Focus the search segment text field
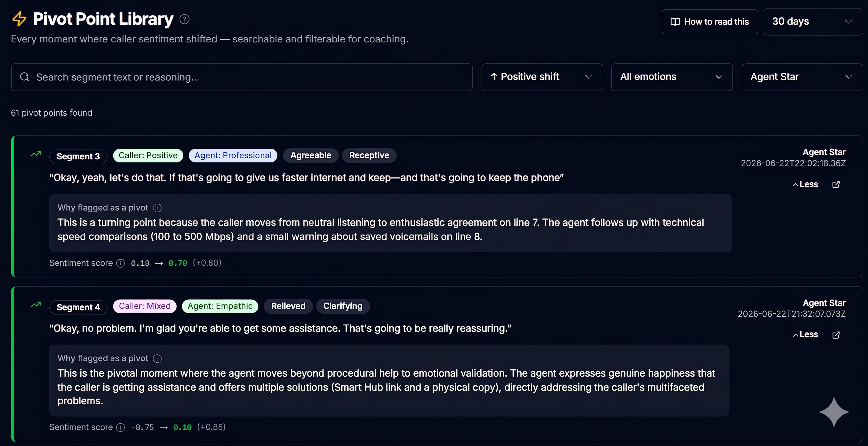The height and width of the screenshot is (446, 868). click(242, 77)
